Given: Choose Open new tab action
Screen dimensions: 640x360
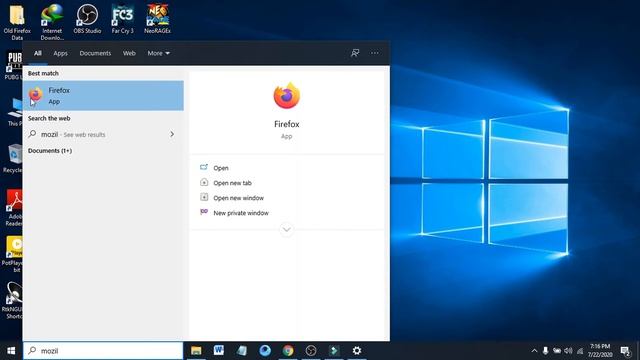Looking at the screenshot, I should coord(232,183).
